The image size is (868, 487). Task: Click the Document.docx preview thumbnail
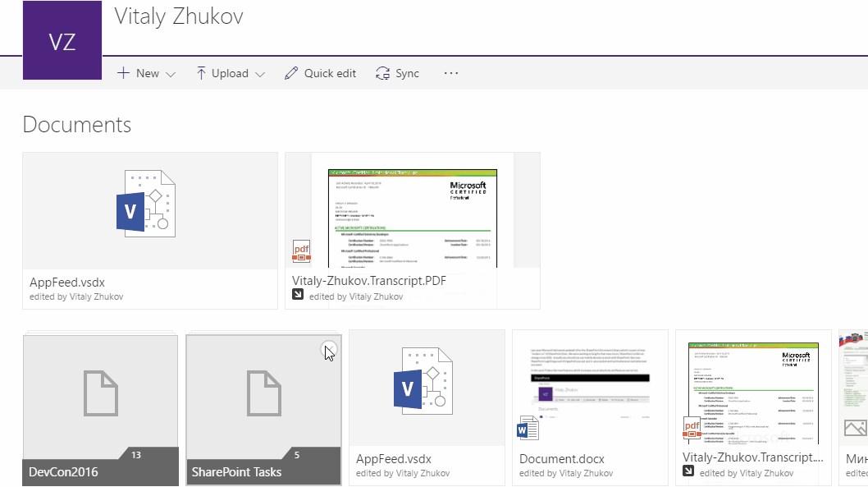pyautogui.click(x=590, y=388)
